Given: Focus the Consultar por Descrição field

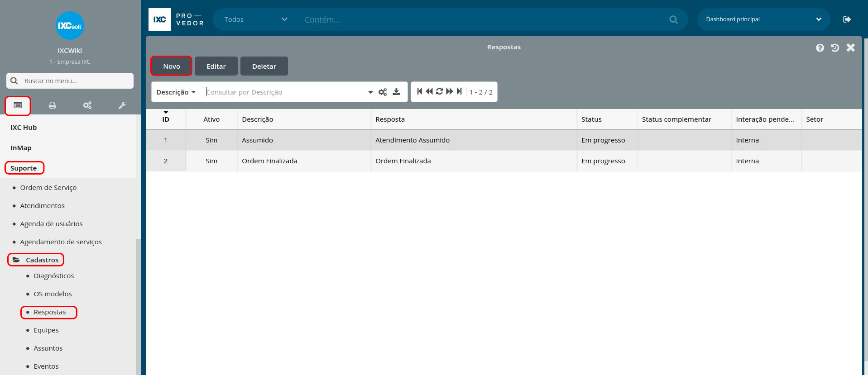Looking at the screenshot, I should [284, 92].
